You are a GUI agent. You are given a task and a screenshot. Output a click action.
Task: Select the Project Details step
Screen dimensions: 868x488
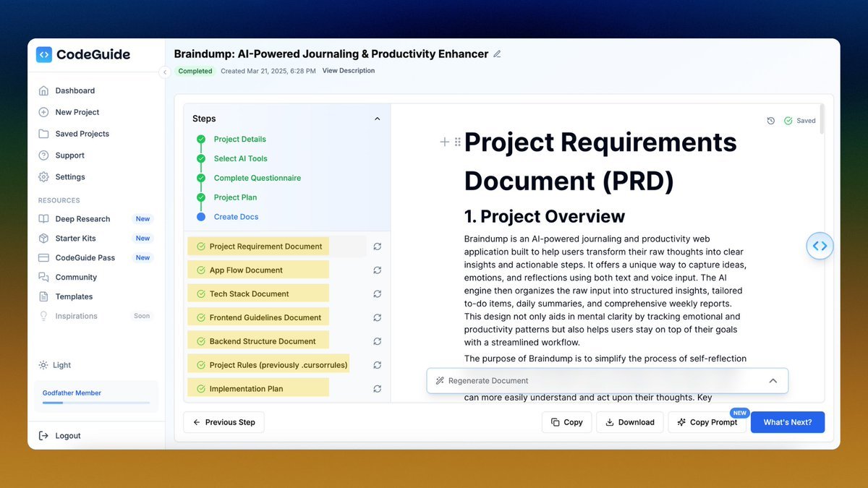coord(239,140)
